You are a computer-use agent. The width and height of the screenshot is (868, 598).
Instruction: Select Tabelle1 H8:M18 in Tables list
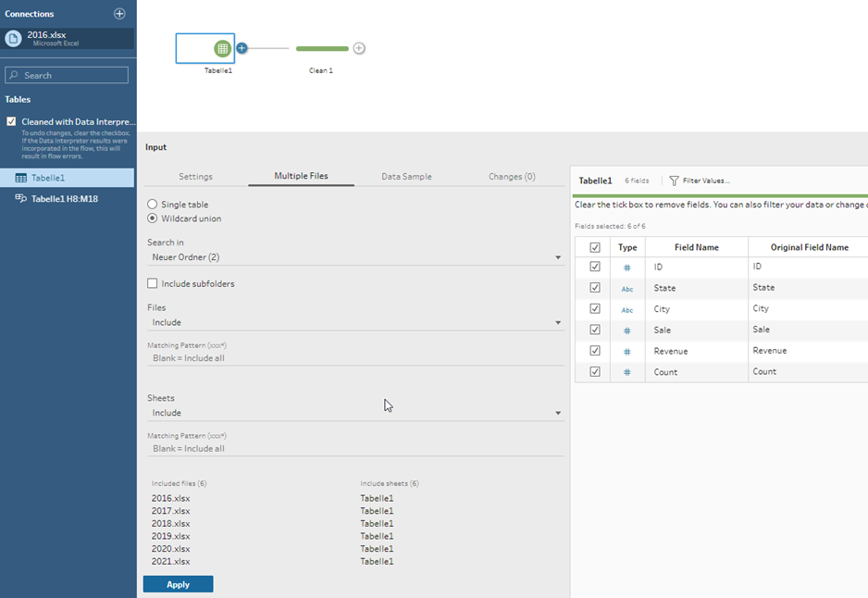(67, 199)
